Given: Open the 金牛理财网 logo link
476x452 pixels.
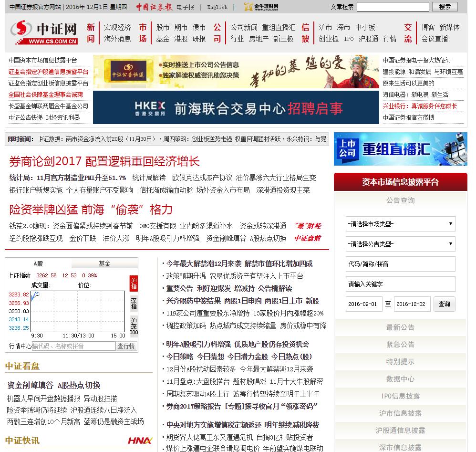Looking at the screenshot, I should (261, 7).
